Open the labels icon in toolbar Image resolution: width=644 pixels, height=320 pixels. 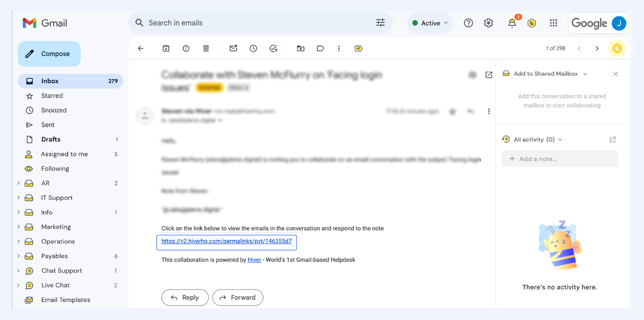(320, 48)
